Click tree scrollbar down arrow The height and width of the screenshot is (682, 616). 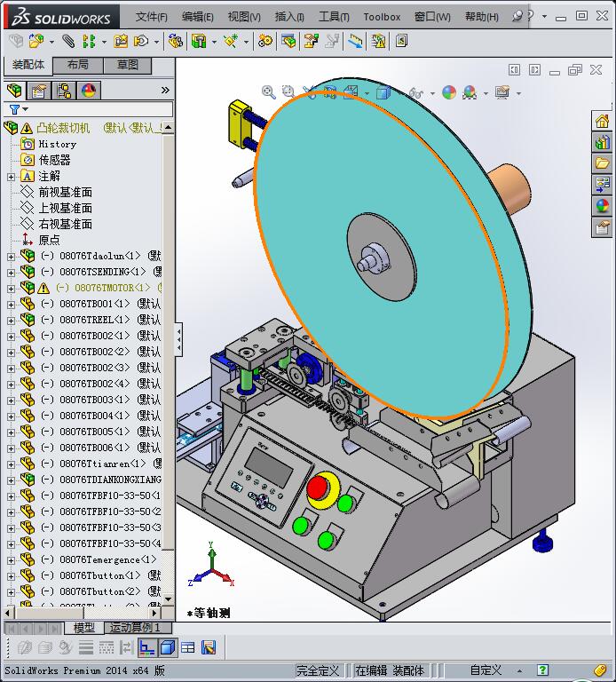point(168,599)
